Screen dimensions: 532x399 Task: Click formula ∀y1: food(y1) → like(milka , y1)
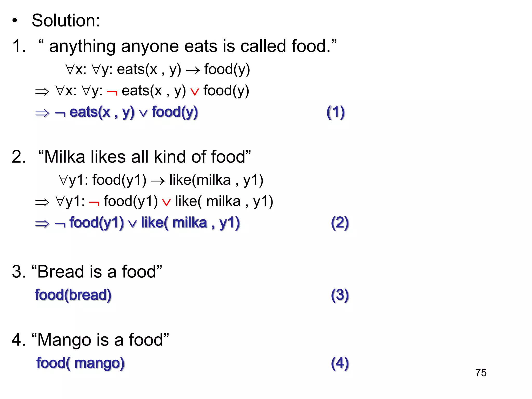pyautogui.click(x=161, y=180)
